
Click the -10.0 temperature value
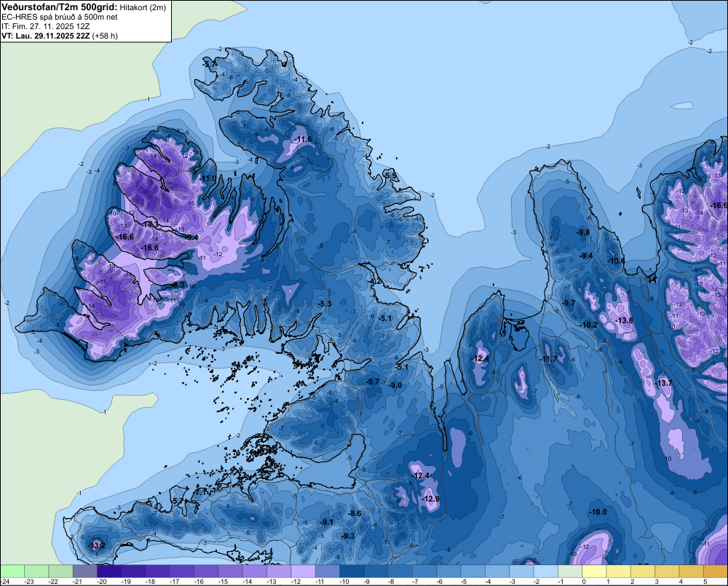tap(598, 512)
